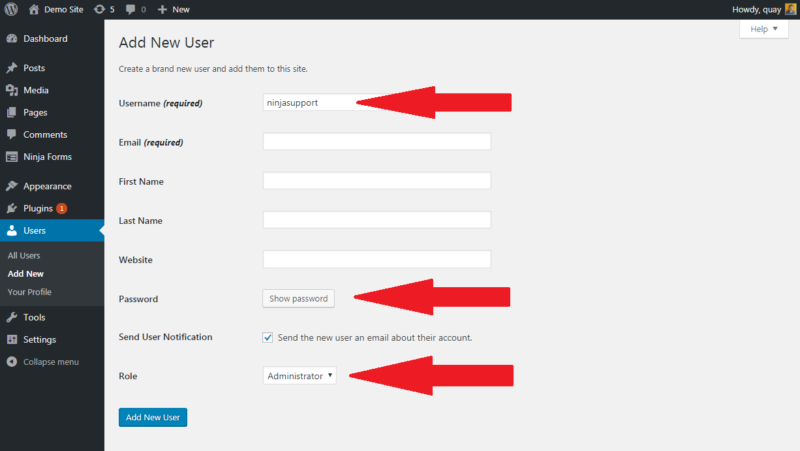Screen dimensions: 800x451
Task: Click Demo Site link in admin bar
Action: point(63,9)
